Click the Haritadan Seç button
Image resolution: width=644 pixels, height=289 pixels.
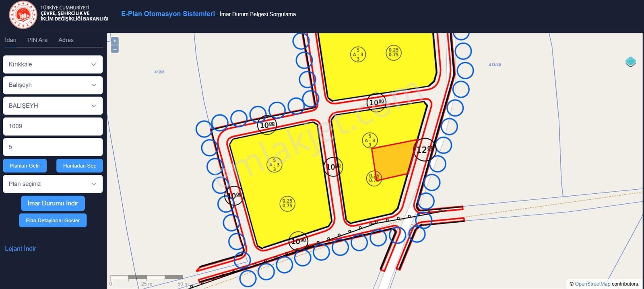[80, 166]
